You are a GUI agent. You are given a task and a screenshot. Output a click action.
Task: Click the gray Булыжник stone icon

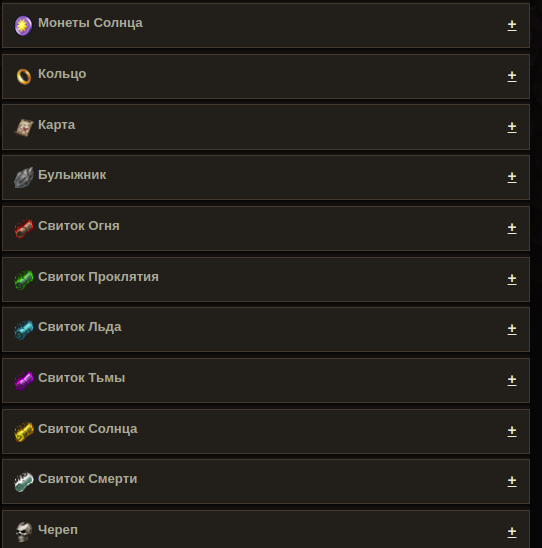(24, 178)
